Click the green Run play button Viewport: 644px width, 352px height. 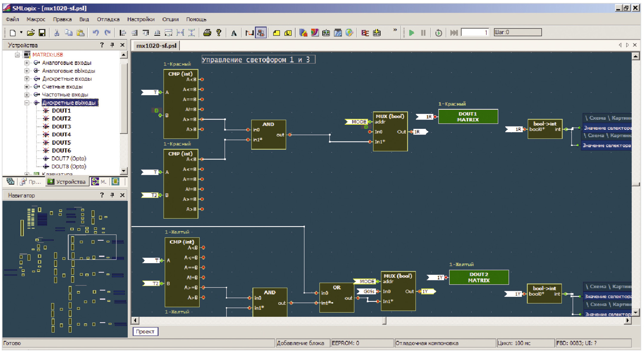pyautogui.click(x=412, y=33)
